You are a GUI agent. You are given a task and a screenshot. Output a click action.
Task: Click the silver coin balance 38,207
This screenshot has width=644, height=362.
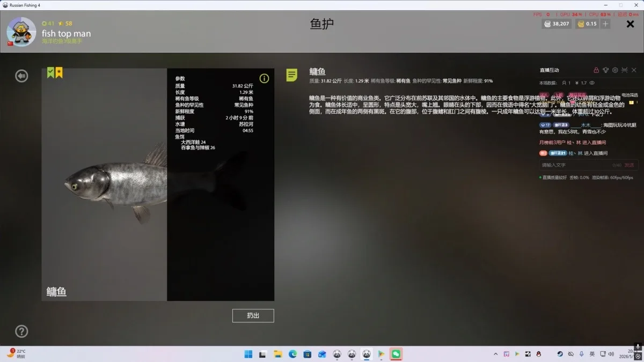[556, 24]
